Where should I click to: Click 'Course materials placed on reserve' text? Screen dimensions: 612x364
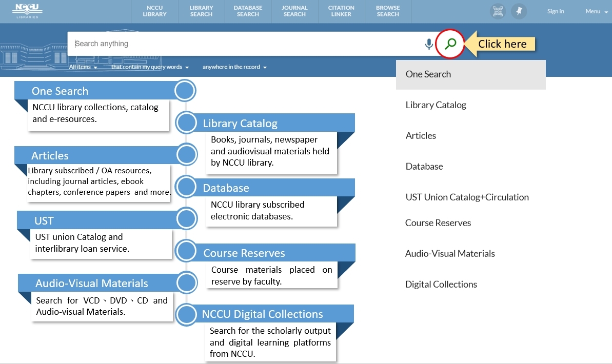(x=272, y=275)
